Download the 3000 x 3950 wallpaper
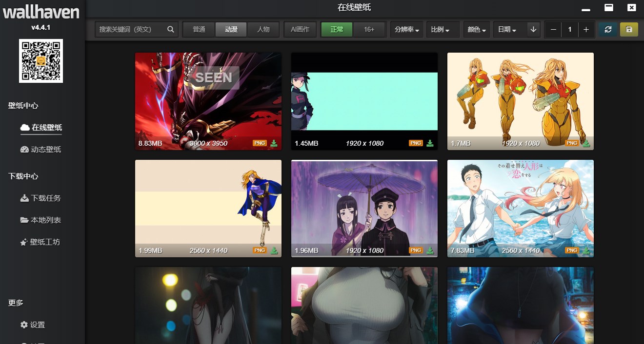This screenshot has height=344, width=644. coord(274,143)
